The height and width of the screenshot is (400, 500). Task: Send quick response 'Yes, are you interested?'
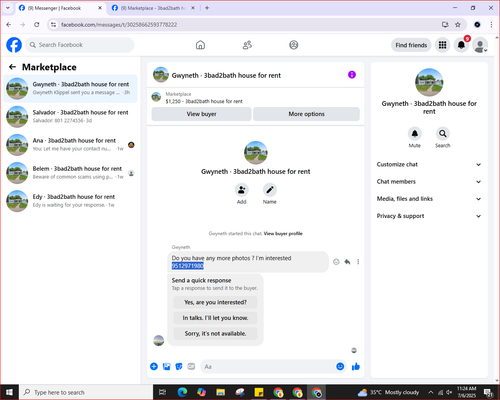(215, 302)
